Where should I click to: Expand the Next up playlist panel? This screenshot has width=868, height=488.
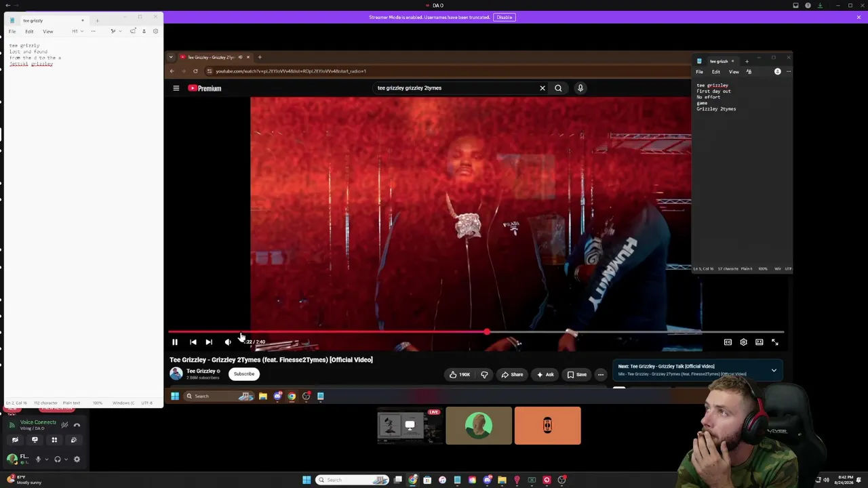pyautogui.click(x=774, y=371)
